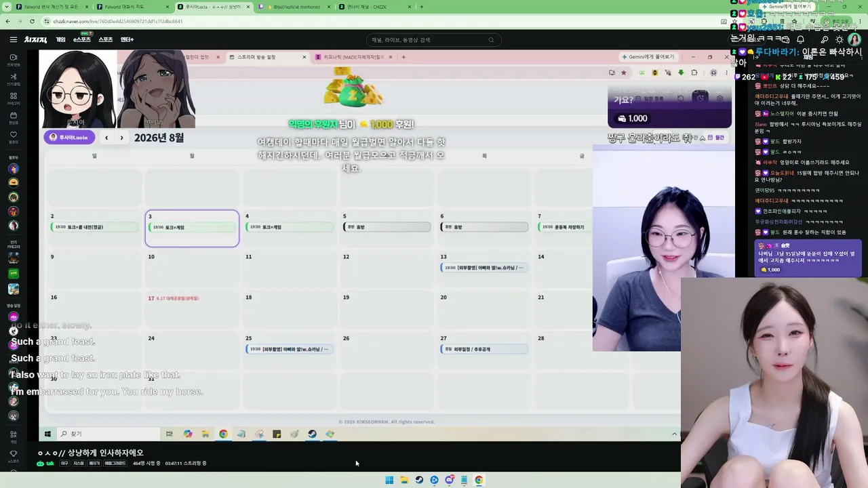This screenshot has height=488, width=868.
Task: Click the calendar refresh icon
Action: [681, 98]
